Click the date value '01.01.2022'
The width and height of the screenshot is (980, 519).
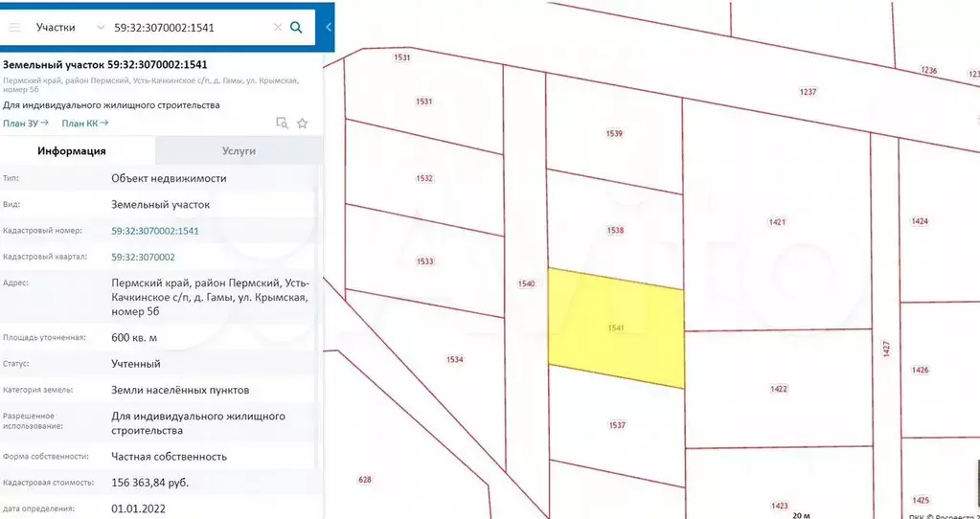point(138,509)
